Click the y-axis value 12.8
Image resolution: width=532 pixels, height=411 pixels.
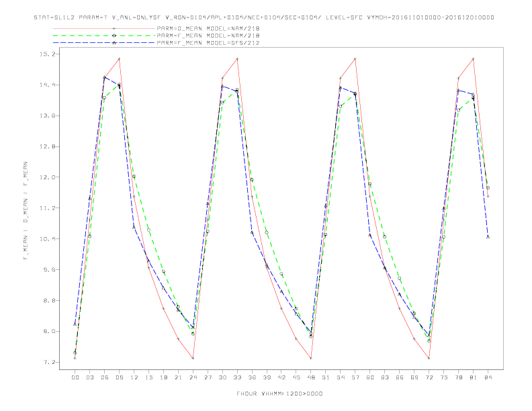47,146
